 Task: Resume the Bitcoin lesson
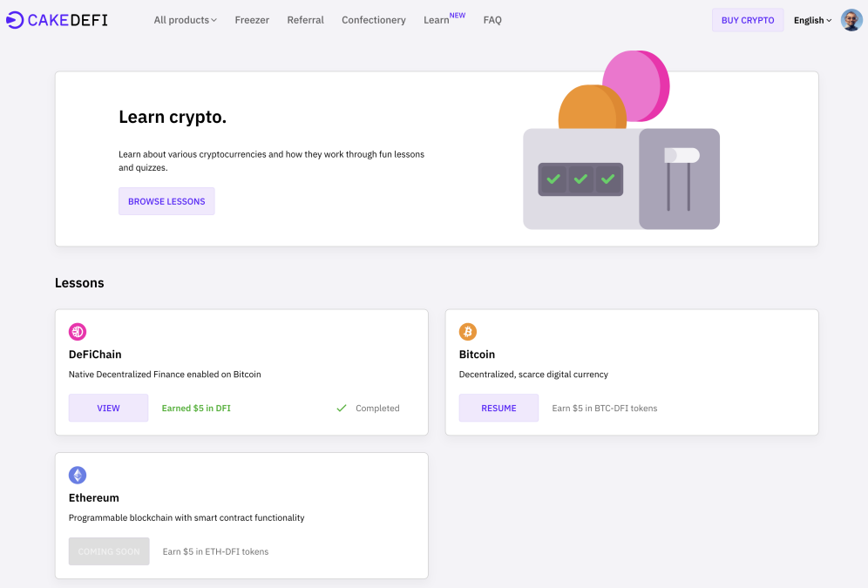(x=498, y=408)
